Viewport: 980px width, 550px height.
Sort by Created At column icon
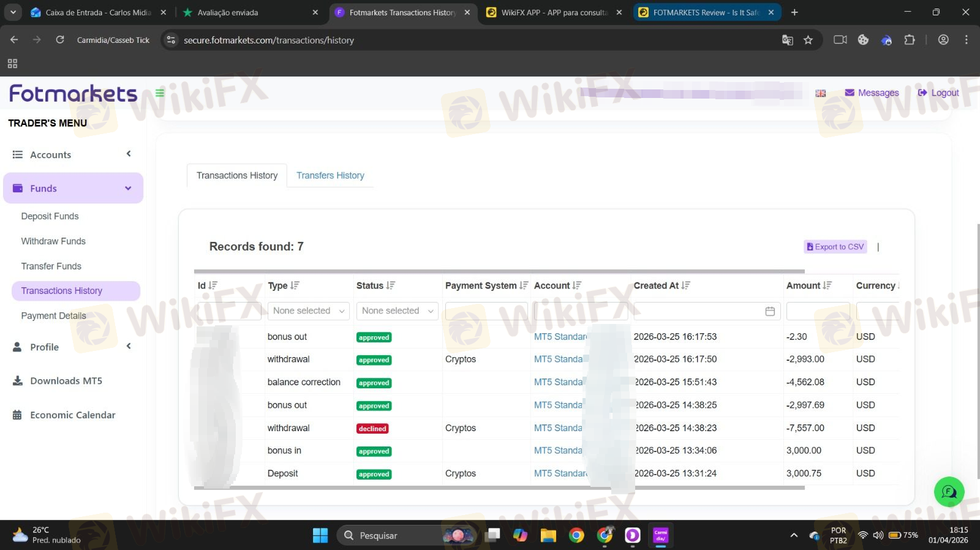[x=685, y=285]
